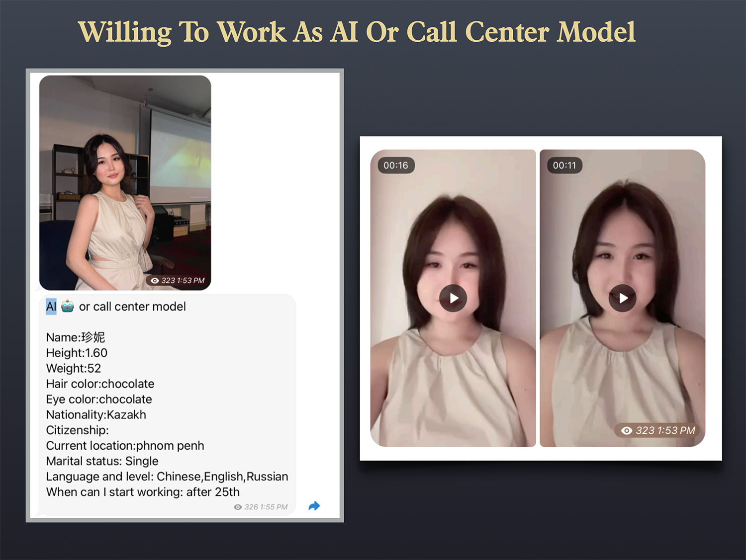The image size is (746, 560).
Task: Click the eye views icon on the right video
Action: point(626,430)
